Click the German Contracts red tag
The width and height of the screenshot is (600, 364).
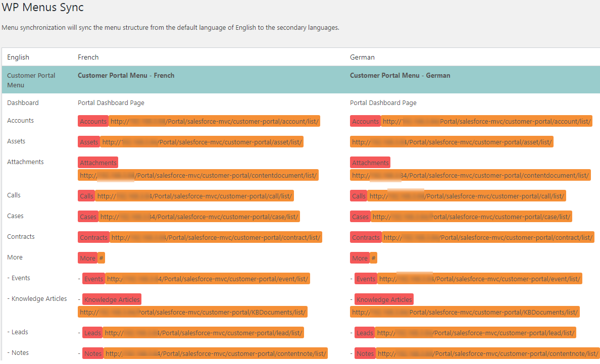coord(366,237)
